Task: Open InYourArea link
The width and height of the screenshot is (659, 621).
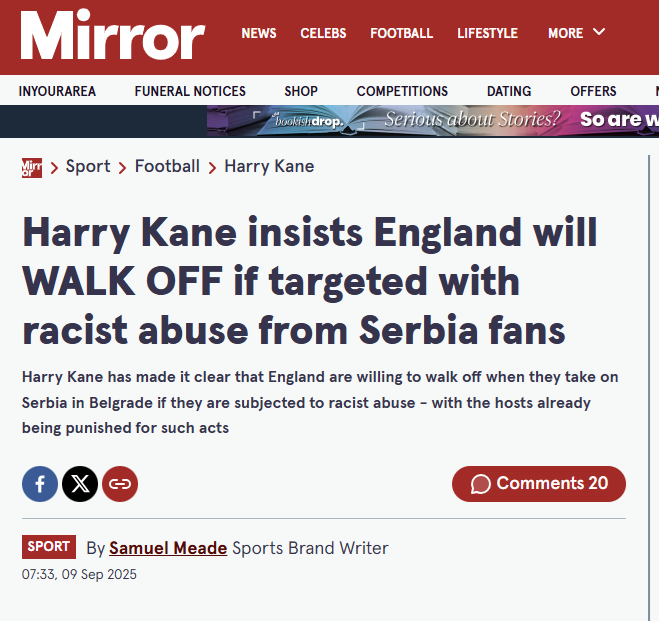Action: 57,91
